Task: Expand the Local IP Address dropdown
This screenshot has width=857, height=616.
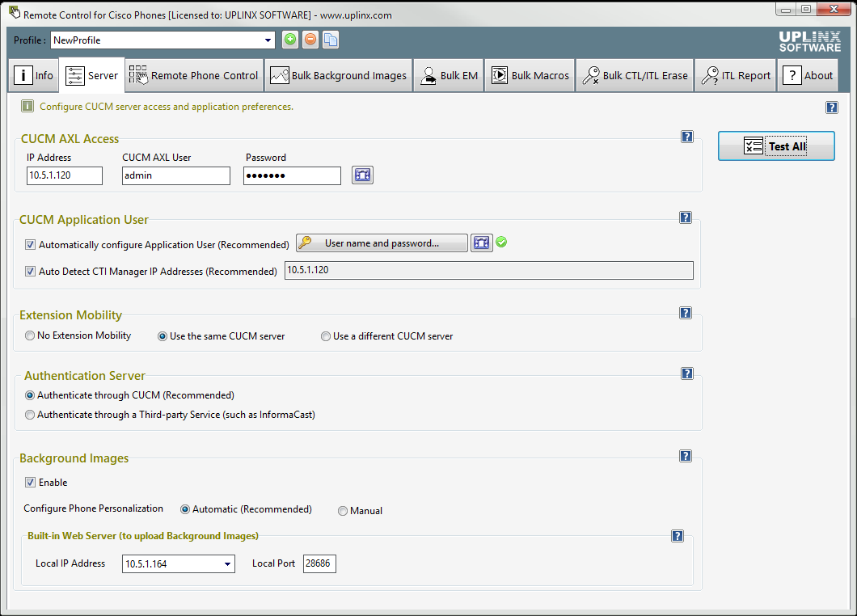Action: tap(227, 564)
